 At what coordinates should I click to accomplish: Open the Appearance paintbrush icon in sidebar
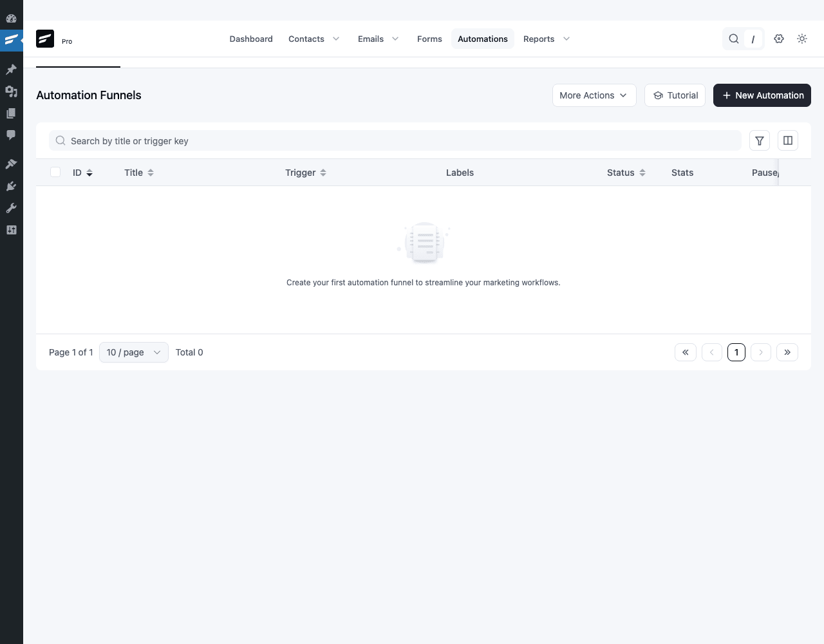point(11,164)
